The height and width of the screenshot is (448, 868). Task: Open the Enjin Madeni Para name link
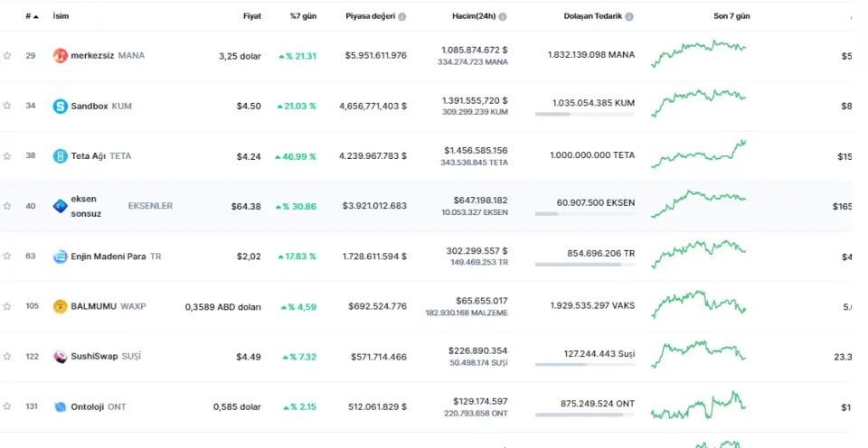(x=108, y=257)
